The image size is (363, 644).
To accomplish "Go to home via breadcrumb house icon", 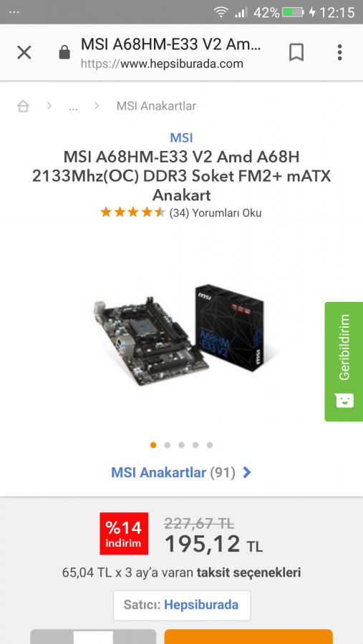I will (x=23, y=106).
